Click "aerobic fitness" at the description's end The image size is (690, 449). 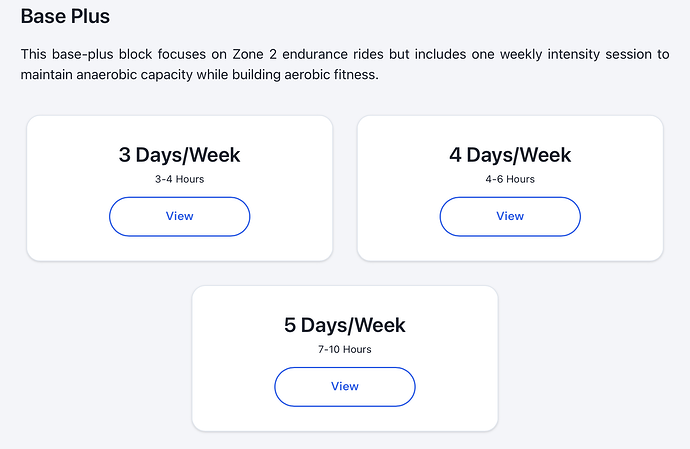(331, 75)
